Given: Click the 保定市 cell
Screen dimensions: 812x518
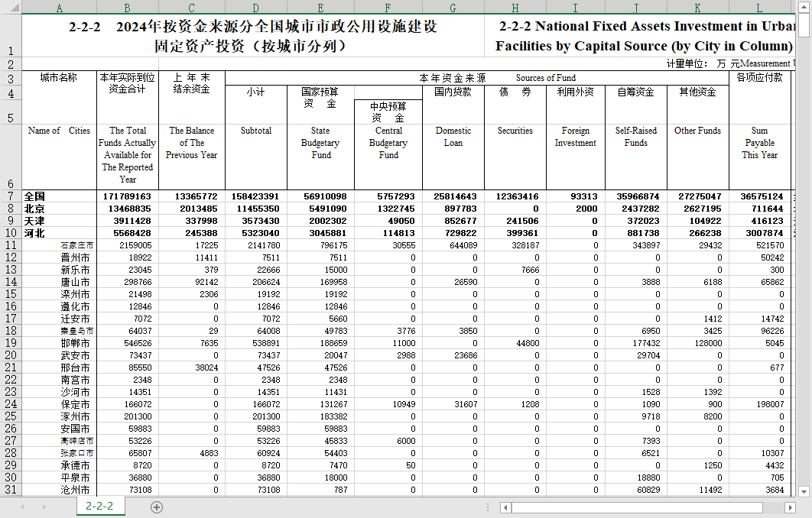Looking at the screenshot, I should point(59,404).
